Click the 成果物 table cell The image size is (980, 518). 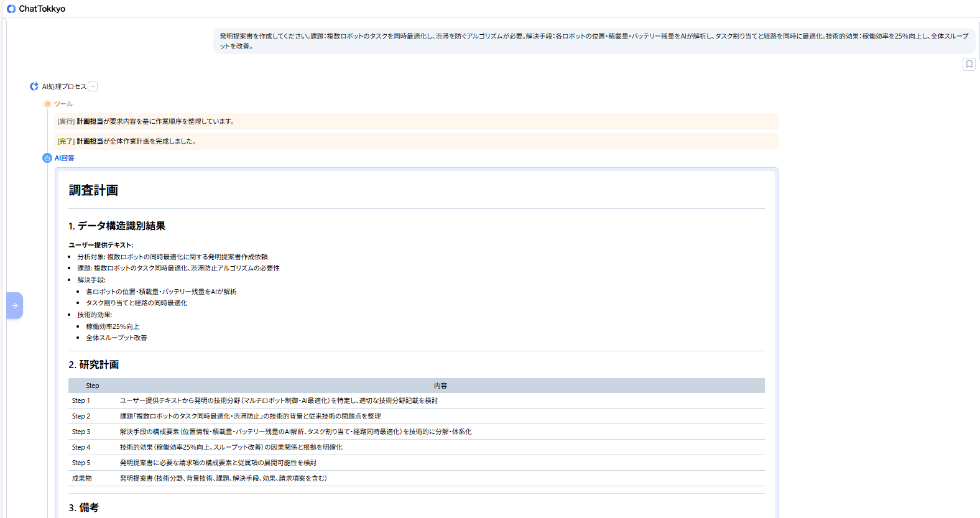point(93,478)
